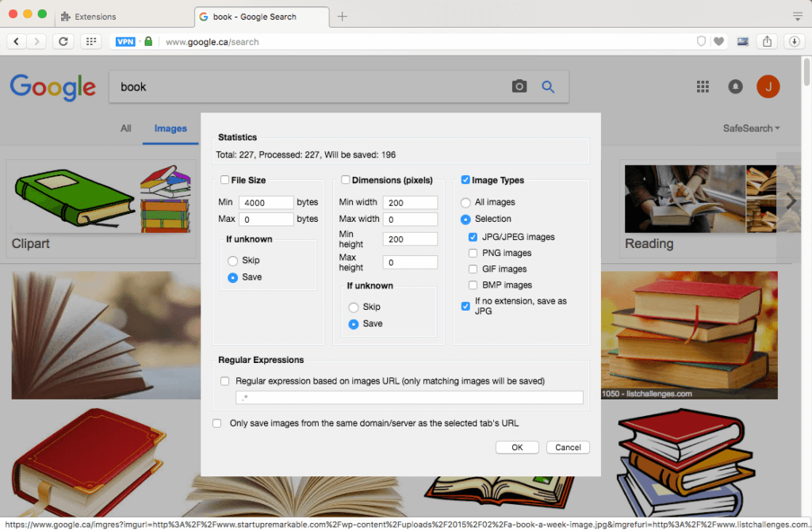
Task: Click the camera search-by-image icon
Action: coord(519,86)
